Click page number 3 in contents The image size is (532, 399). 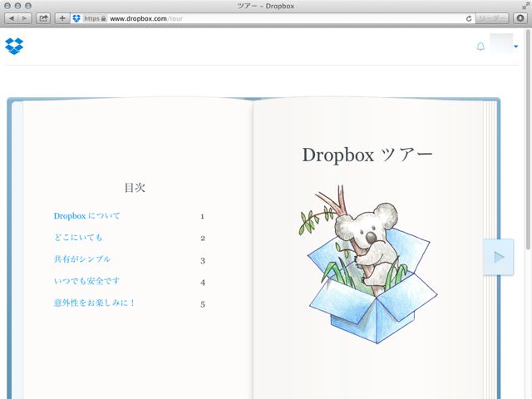pos(203,260)
